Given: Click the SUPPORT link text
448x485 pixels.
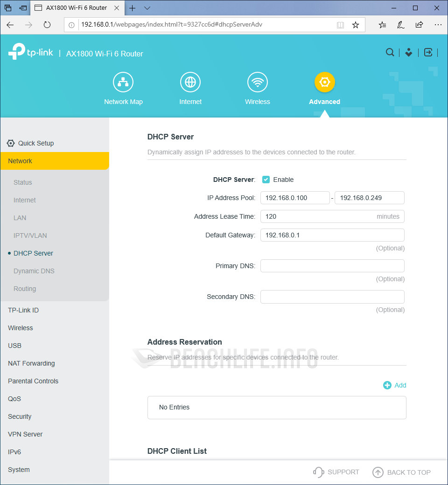Looking at the screenshot, I should coord(343,472).
